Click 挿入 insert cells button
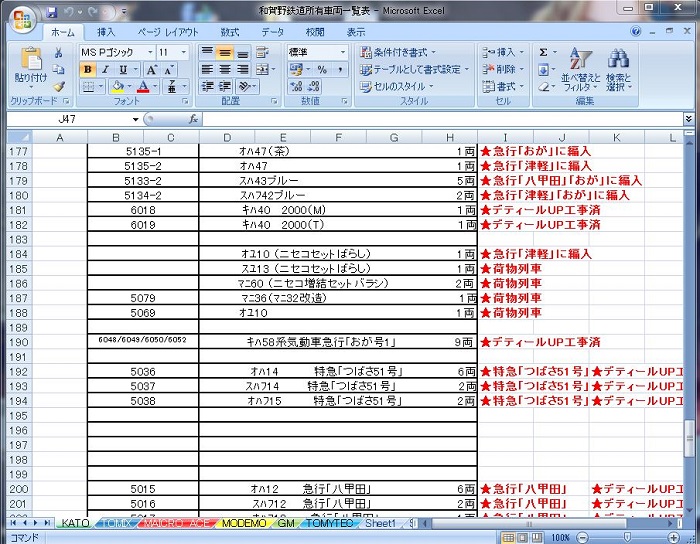The image size is (700, 544). (x=503, y=52)
